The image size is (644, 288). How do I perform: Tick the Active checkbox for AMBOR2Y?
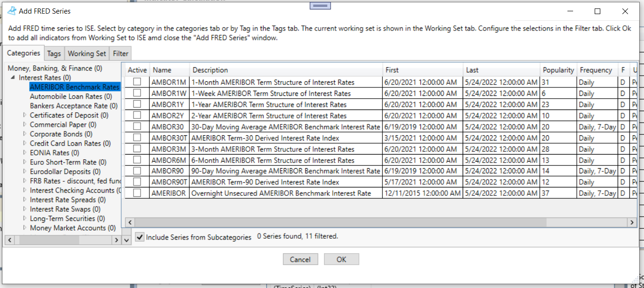[137, 115]
